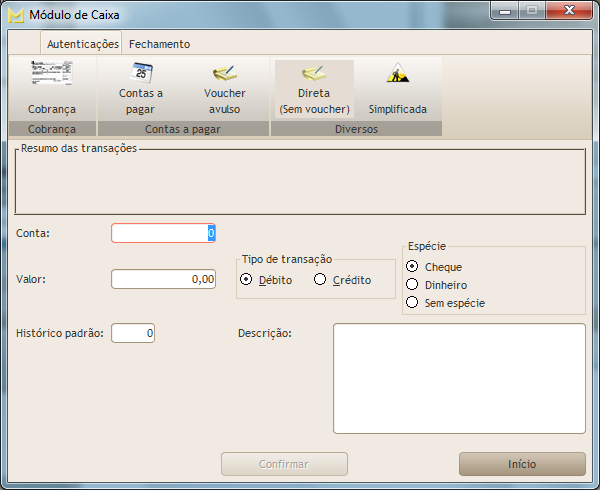Image resolution: width=600 pixels, height=490 pixels.
Task: Click the Módulo de Caxa title icon
Action: coord(16,15)
